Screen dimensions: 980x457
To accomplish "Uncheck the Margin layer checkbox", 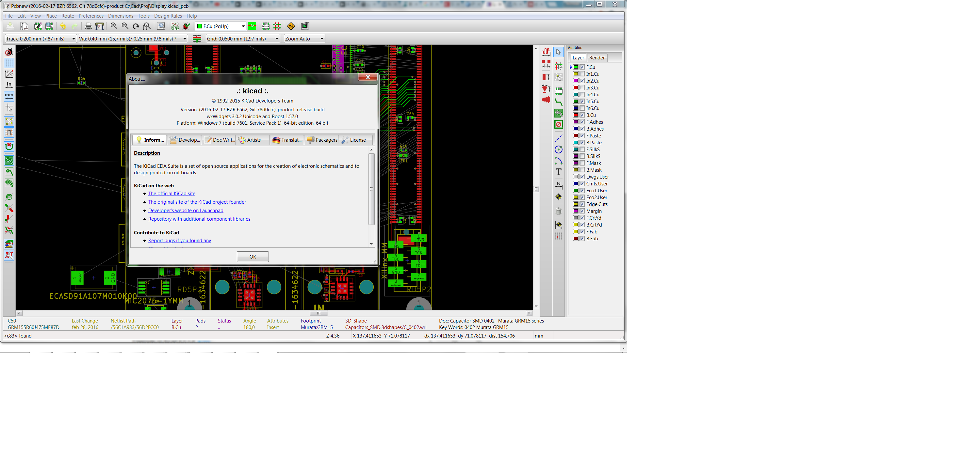I will click(582, 211).
